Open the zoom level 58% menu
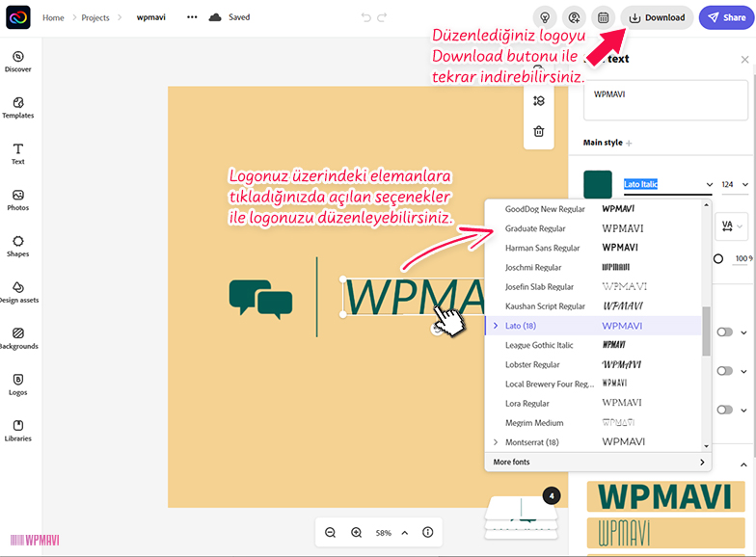Screen dimensions: 756x557 tap(391, 533)
